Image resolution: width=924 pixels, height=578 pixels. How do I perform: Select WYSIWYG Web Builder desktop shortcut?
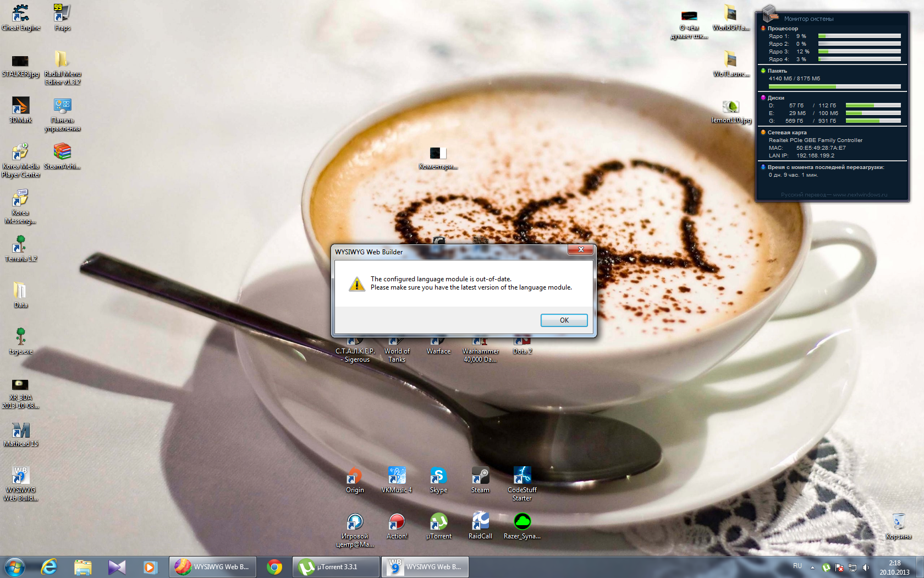tap(20, 483)
